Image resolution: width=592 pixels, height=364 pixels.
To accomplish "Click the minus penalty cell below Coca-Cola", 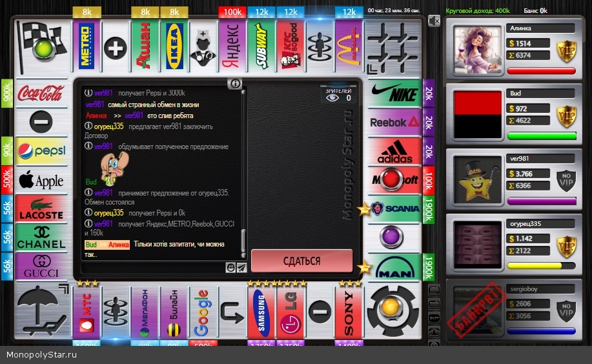I will (41, 122).
